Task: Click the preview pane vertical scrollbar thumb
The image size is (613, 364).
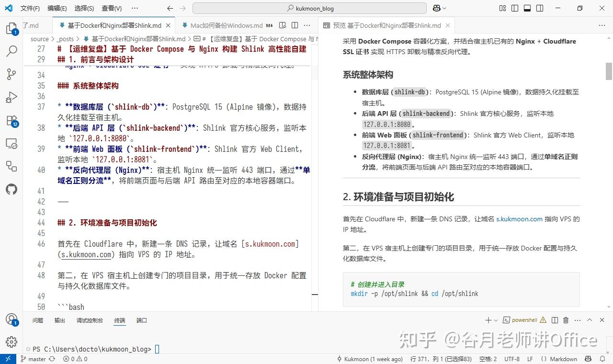Action: pos(609,71)
